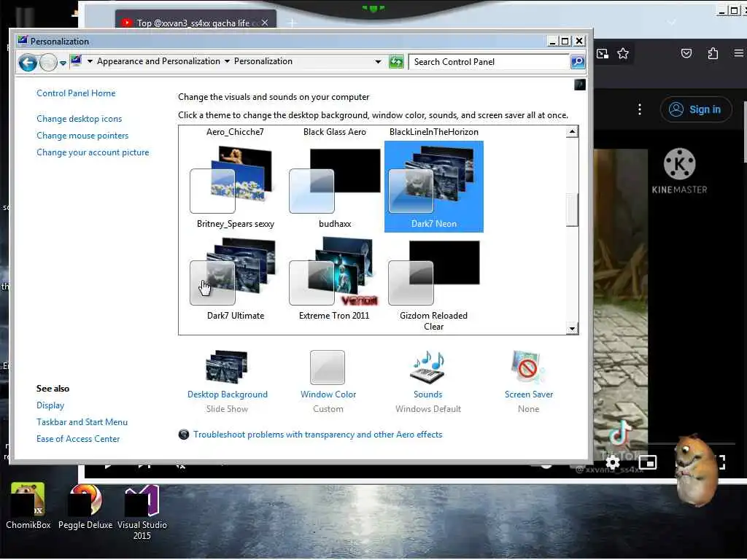Click the Sounds link text
Screen dimensions: 747x560
click(x=427, y=394)
